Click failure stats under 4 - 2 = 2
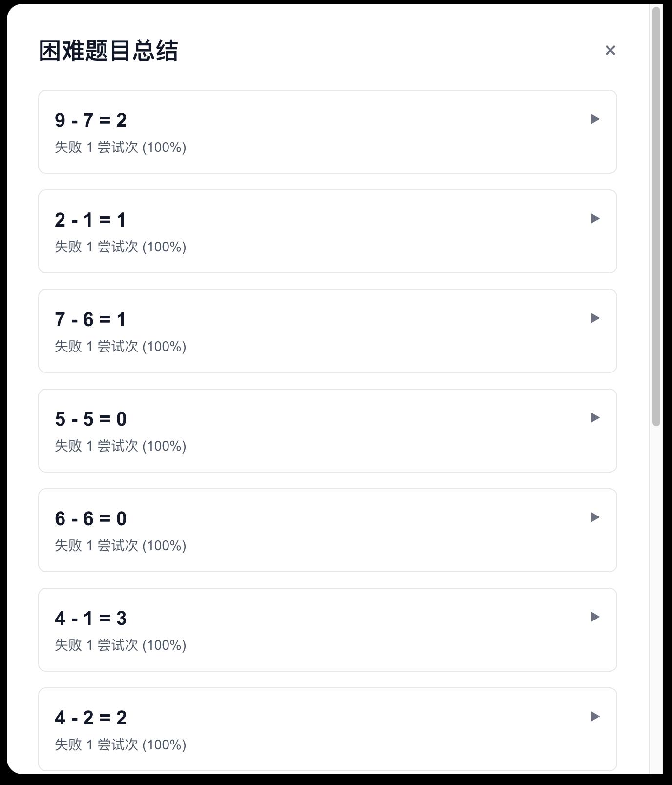The height and width of the screenshot is (785, 672). 121,745
